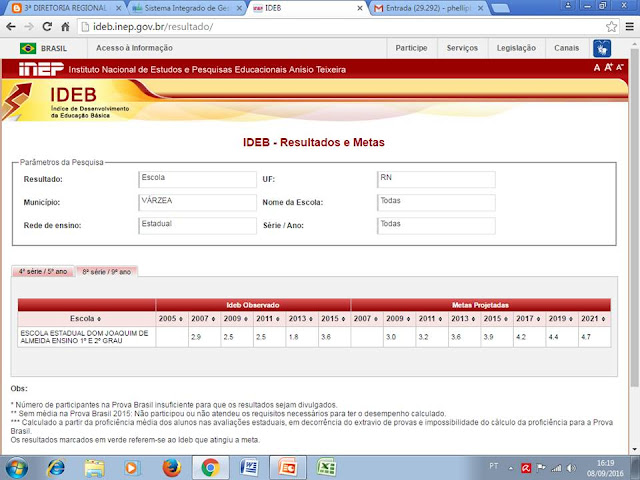The width and height of the screenshot is (640, 480).
Task: Open the Participe menu link
Action: (x=411, y=48)
